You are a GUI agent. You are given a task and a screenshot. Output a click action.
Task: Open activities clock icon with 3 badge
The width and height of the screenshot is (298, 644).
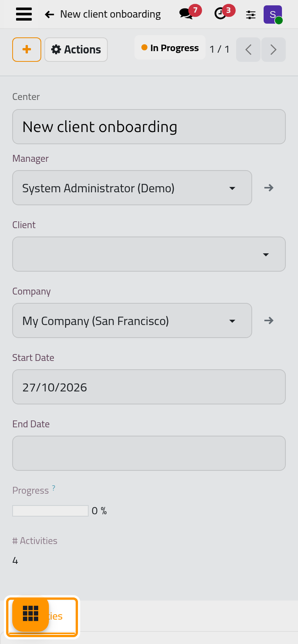[x=224, y=13]
